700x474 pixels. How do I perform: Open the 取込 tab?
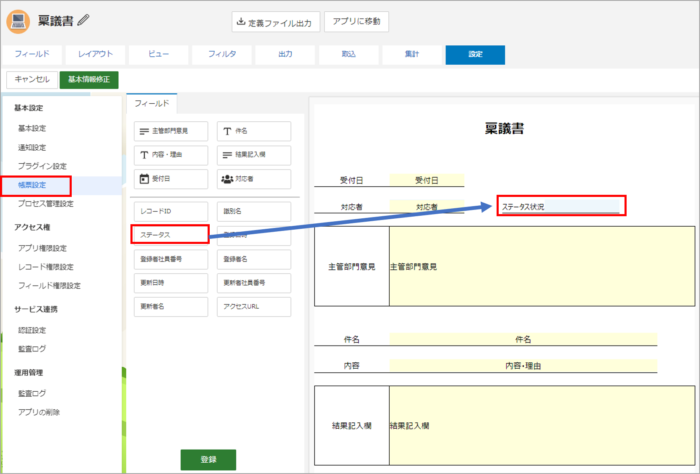(x=349, y=54)
